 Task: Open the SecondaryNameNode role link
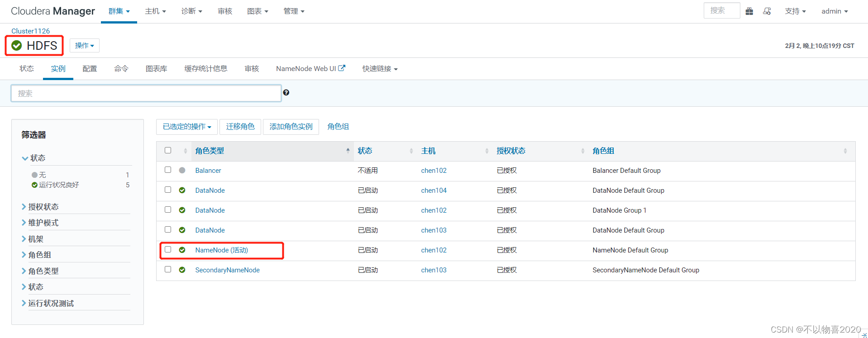[228, 270]
